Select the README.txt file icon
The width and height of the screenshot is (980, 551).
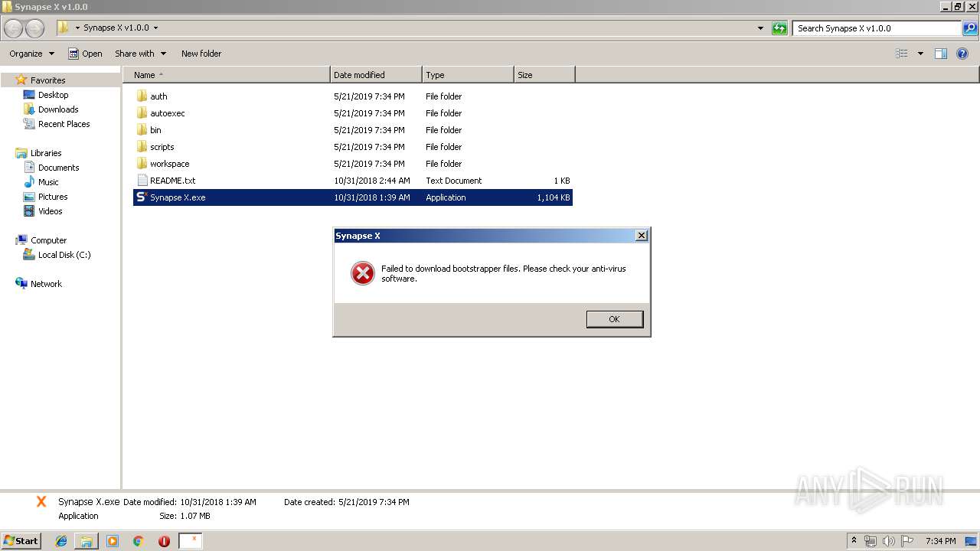(x=142, y=181)
